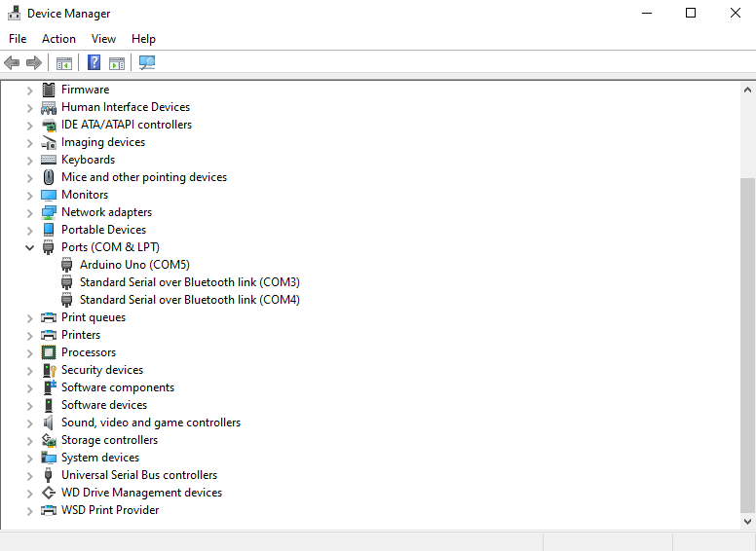The width and height of the screenshot is (756, 551).
Task: Click the Back arrow toolbar icon
Action: pyautogui.click(x=12, y=63)
